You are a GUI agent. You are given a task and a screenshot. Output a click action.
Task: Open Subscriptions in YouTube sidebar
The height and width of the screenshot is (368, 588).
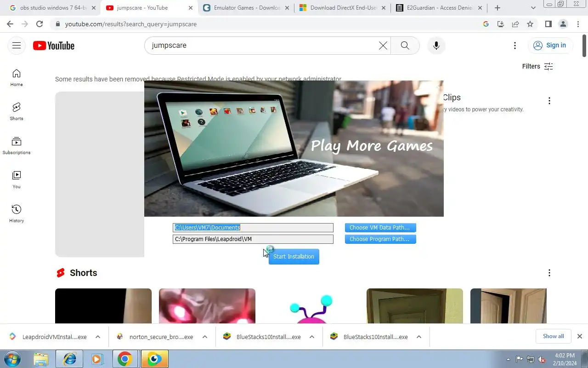(x=17, y=146)
